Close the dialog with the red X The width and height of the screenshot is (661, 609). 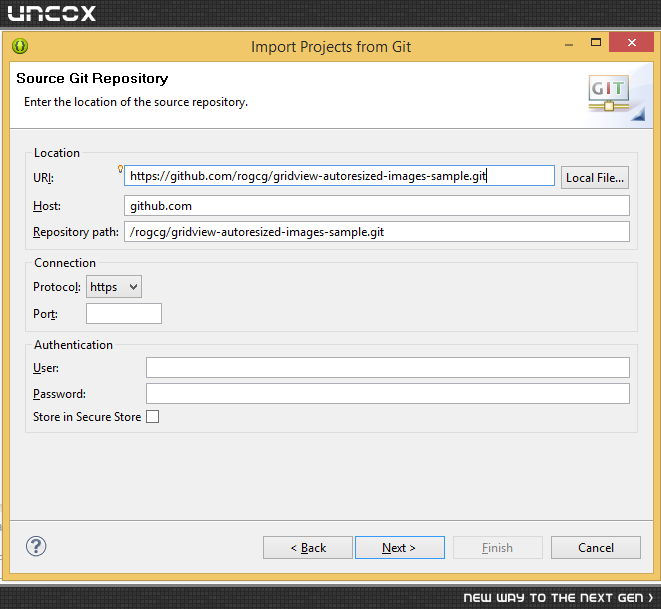pyautogui.click(x=631, y=42)
